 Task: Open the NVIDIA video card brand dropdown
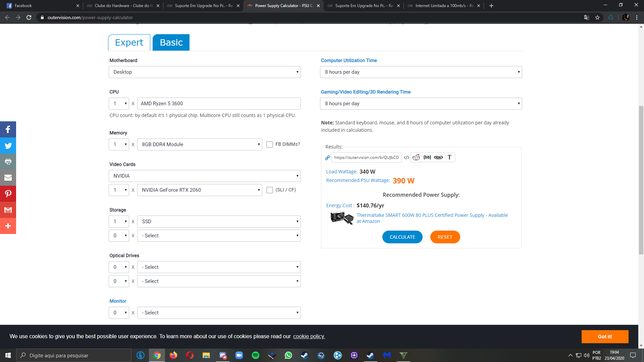pyautogui.click(x=205, y=176)
